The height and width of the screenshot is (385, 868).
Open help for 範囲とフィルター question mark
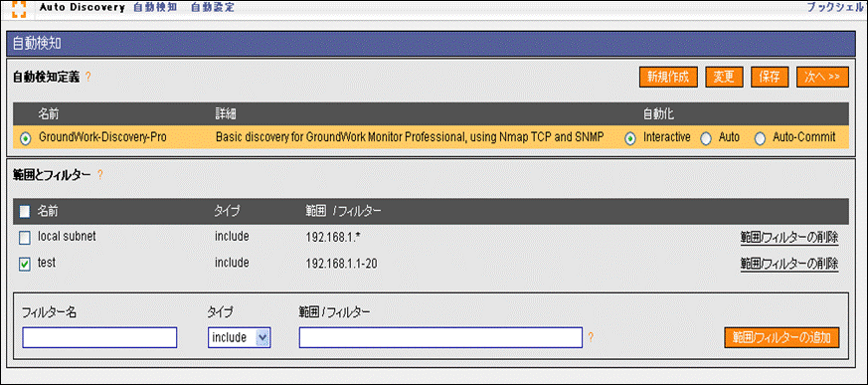[x=100, y=175]
